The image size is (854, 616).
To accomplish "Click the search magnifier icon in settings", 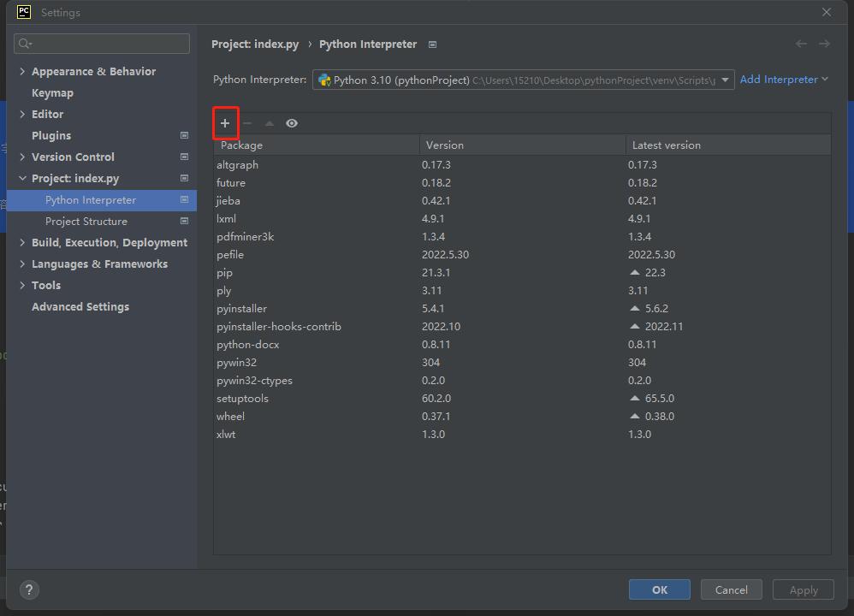I will point(25,44).
